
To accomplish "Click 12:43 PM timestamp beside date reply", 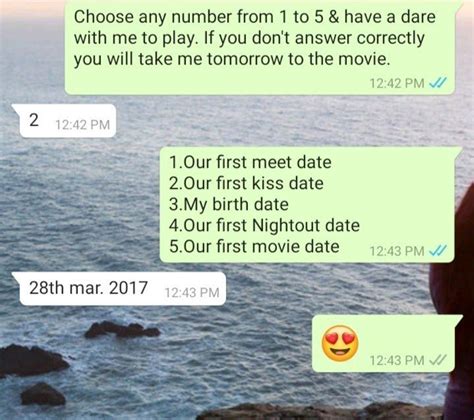I will [x=192, y=293].
